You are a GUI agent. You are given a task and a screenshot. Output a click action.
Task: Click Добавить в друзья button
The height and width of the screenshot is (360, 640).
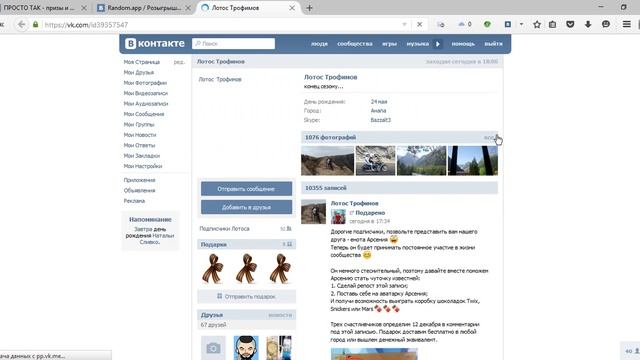click(246, 207)
